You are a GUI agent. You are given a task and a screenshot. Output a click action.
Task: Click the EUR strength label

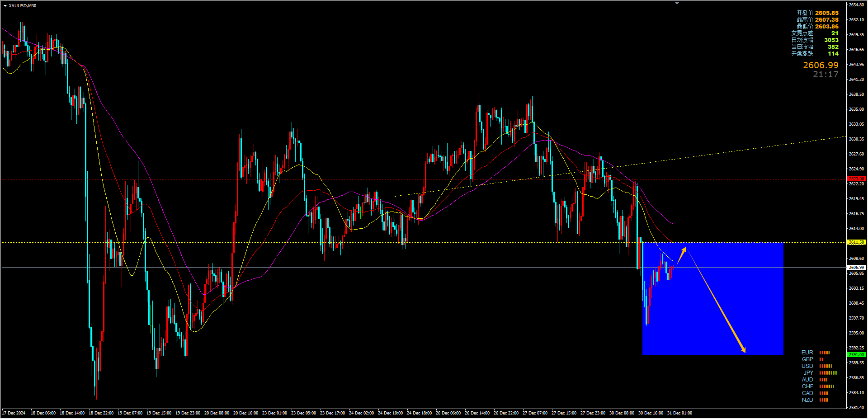(x=807, y=353)
